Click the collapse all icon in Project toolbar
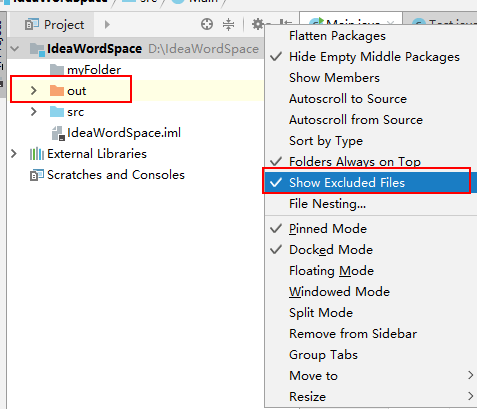Screen dimensions: 477x409 coord(229,24)
